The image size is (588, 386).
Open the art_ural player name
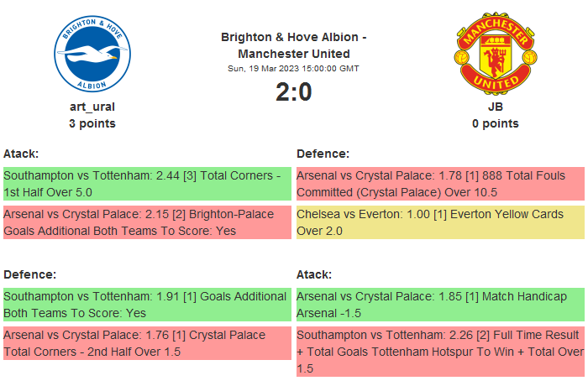pyautogui.click(x=92, y=107)
